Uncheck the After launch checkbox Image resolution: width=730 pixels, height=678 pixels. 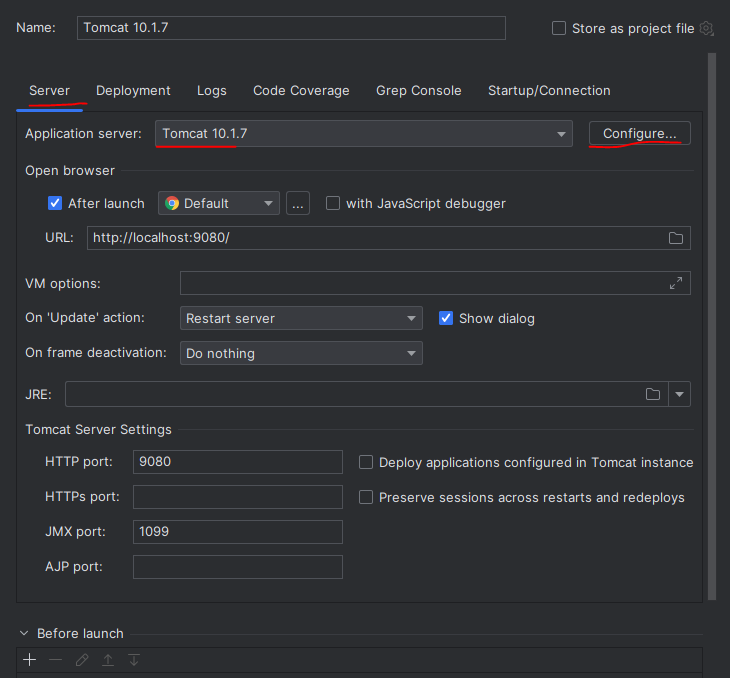(55, 203)
